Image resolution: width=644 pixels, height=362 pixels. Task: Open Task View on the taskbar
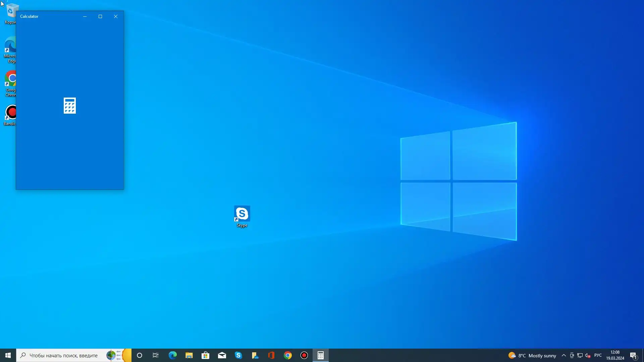coord(156,355)
